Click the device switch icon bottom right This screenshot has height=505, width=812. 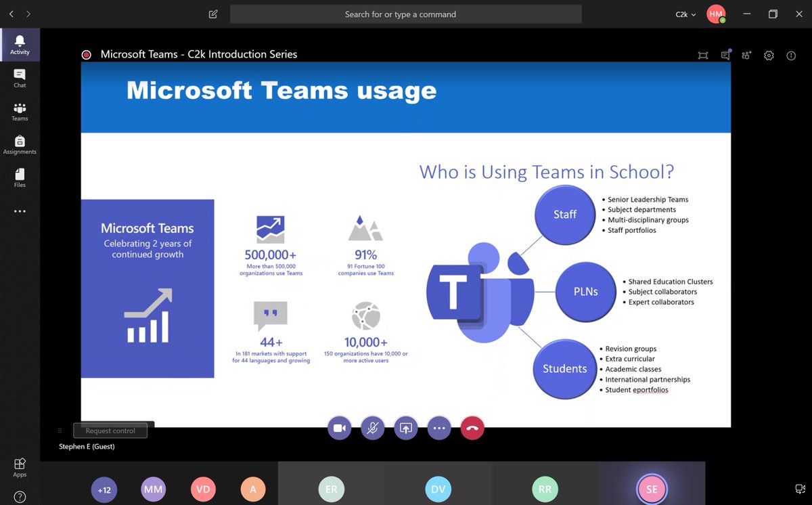pyautogui.click(x=799, y=489)
